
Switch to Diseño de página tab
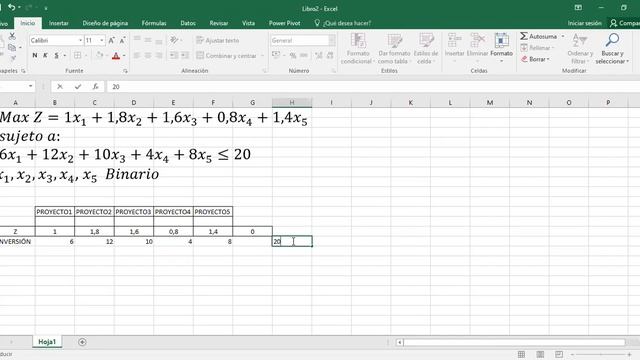[x=105, y=23]
